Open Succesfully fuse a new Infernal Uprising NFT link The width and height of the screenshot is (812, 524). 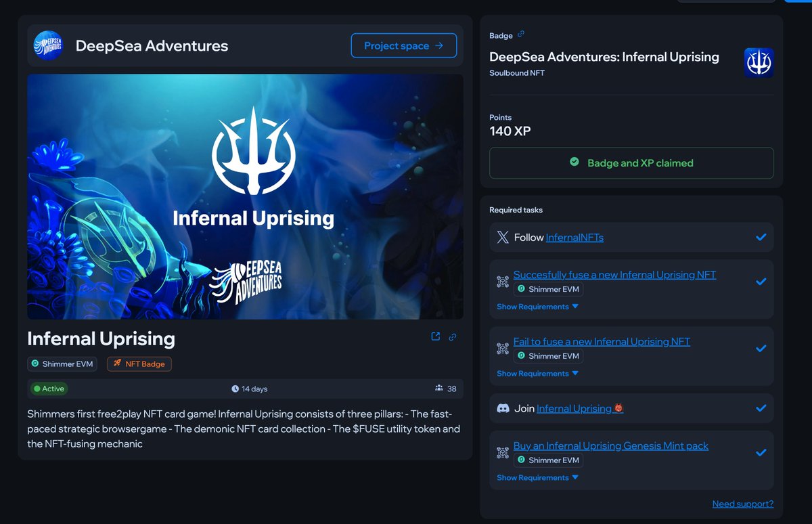point(614,274)
